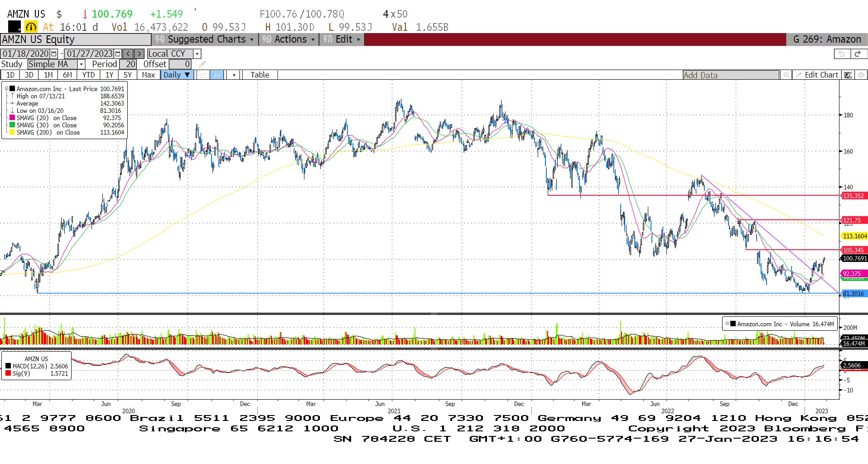Click the end date field 01/27/2023
This screenshot has width=868, height=464.
[x=89, y=54]
